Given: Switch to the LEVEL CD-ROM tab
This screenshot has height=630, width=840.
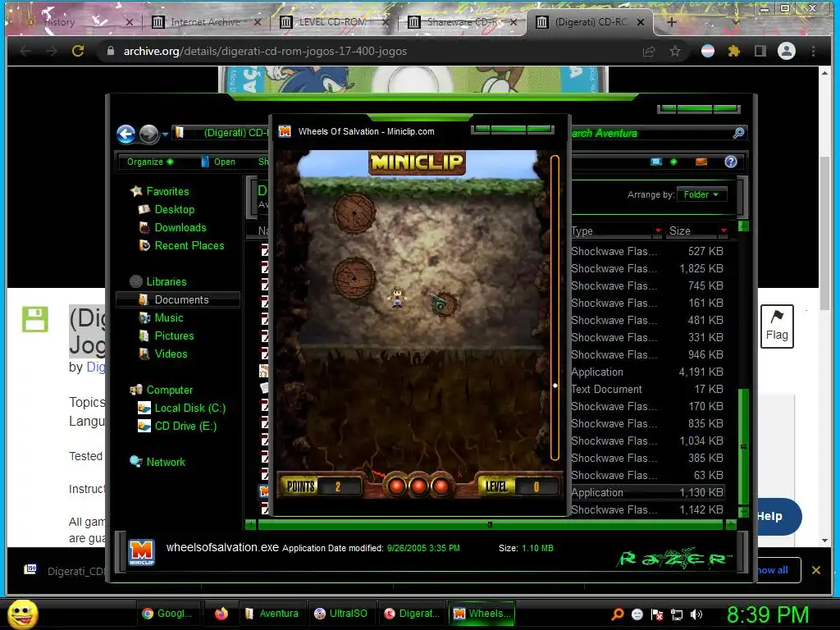Looking at the screenshot, I should point(332,22).
